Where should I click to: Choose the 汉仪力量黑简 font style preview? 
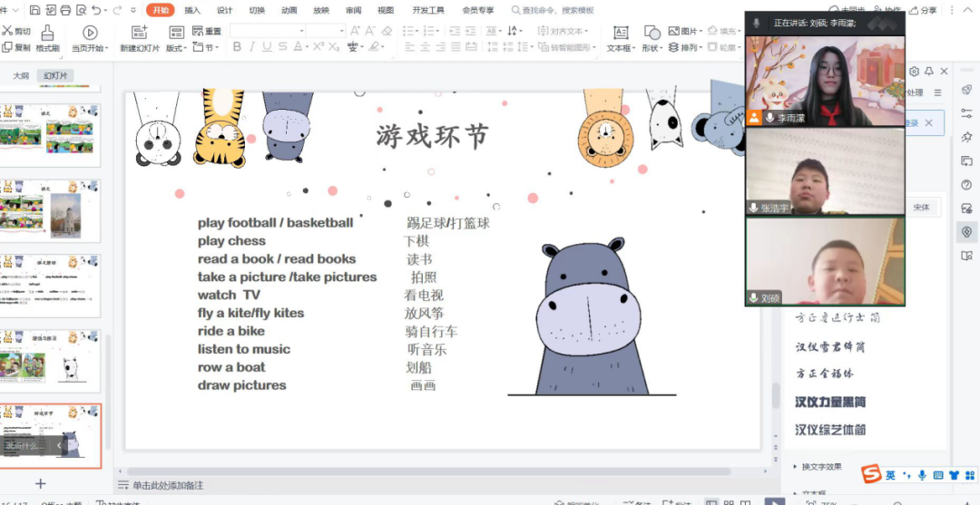tap(830, 402)
